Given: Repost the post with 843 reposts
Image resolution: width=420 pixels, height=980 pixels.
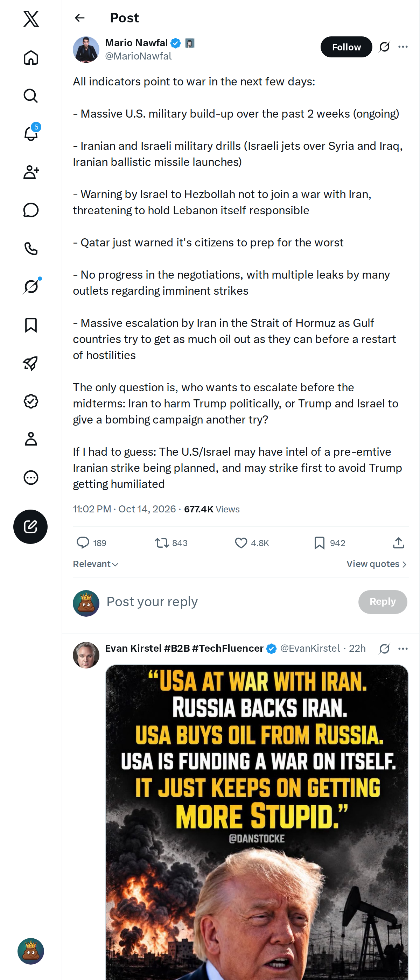Looking at the screenshot, I should [x=171, y=543].
